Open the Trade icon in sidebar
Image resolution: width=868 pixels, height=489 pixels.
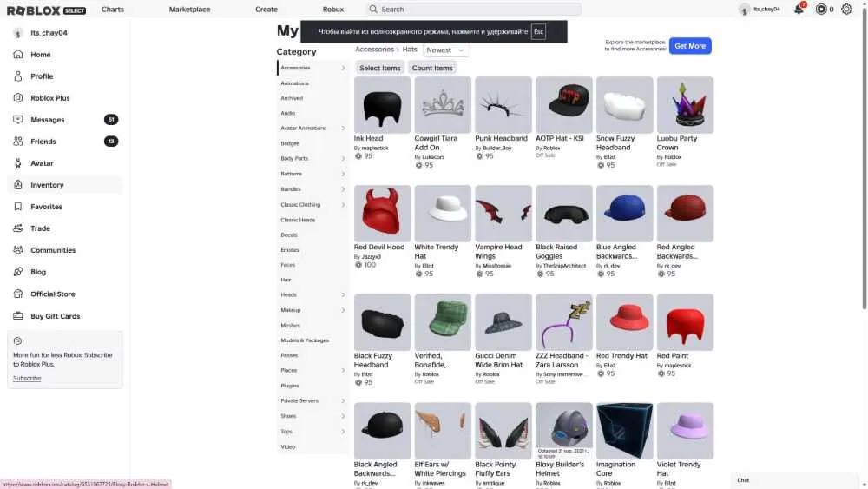click(18, 228)
